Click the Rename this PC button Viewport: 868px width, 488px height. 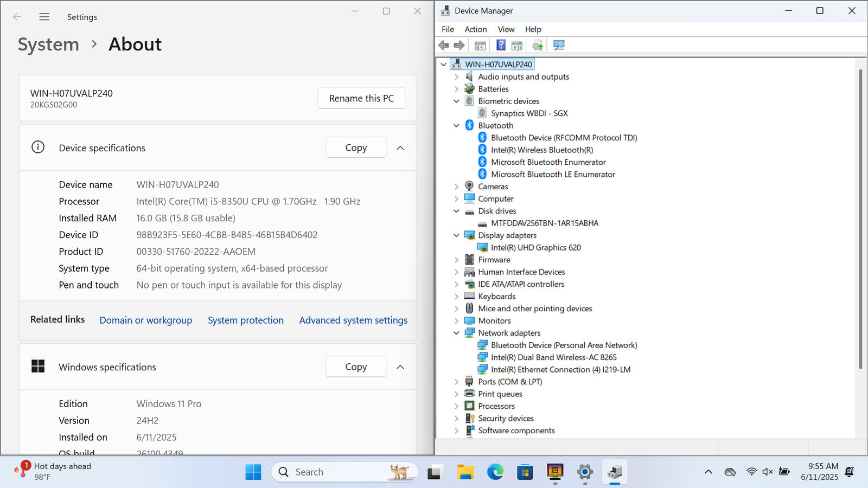(361, 98)
